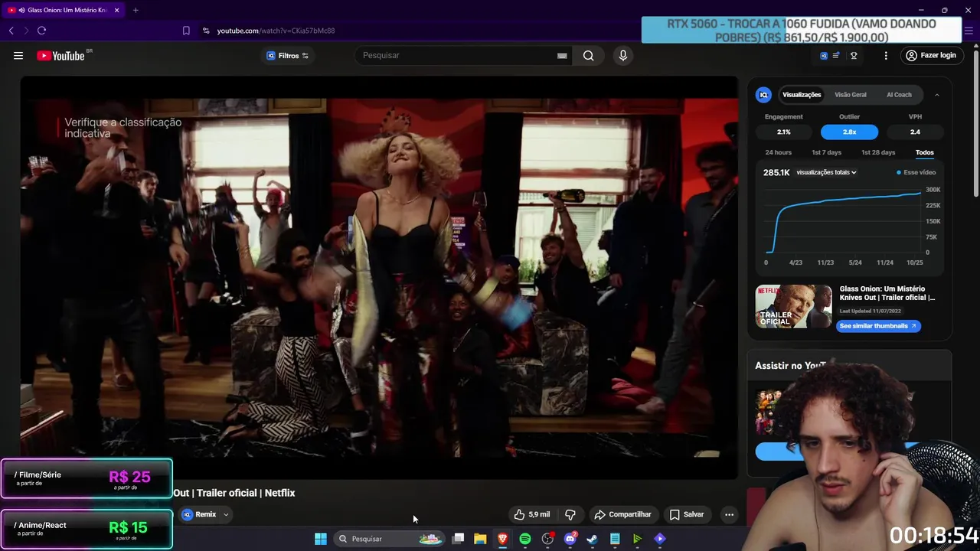Bookmark the page with the bookmark icon
980x551 pixels.
[186, 31]
